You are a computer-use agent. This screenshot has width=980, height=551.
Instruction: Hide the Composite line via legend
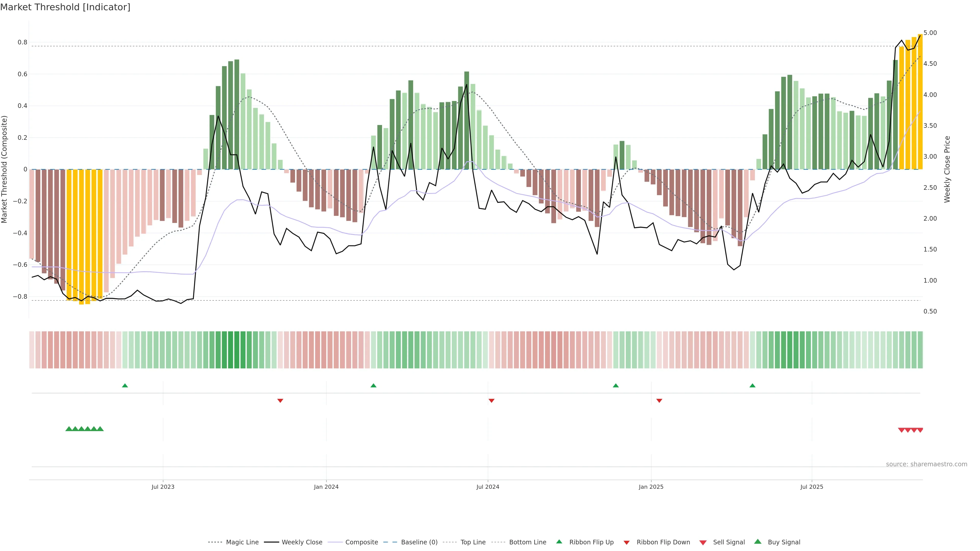click(361, 542)
